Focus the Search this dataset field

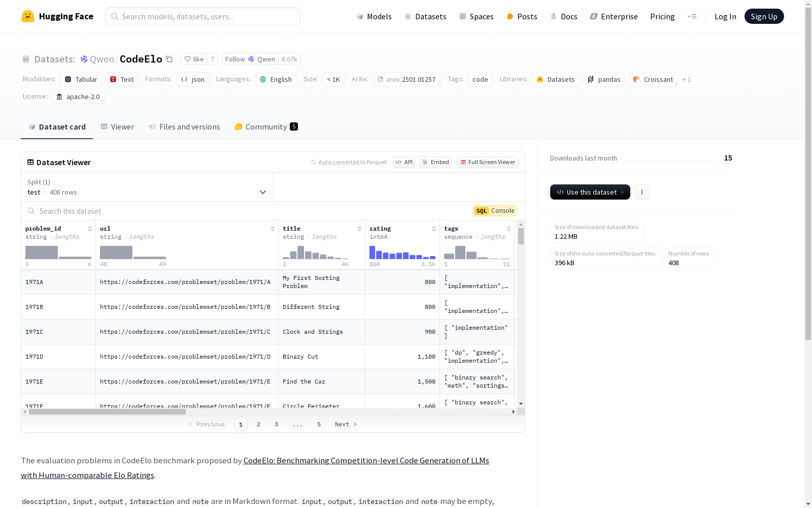coord(246,211)
